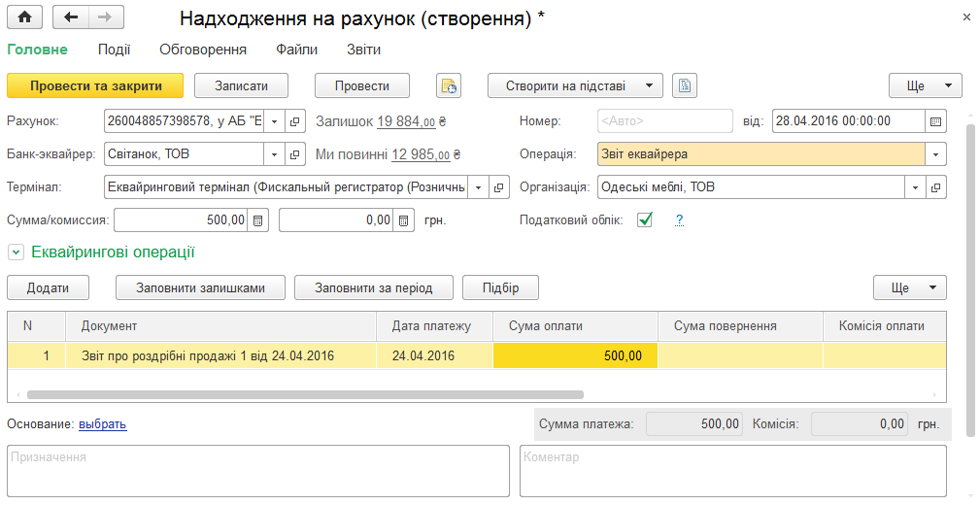Expand the Термінал dropdown list
Viewport: 980px width, 505px height.
(x=478, y=186)
